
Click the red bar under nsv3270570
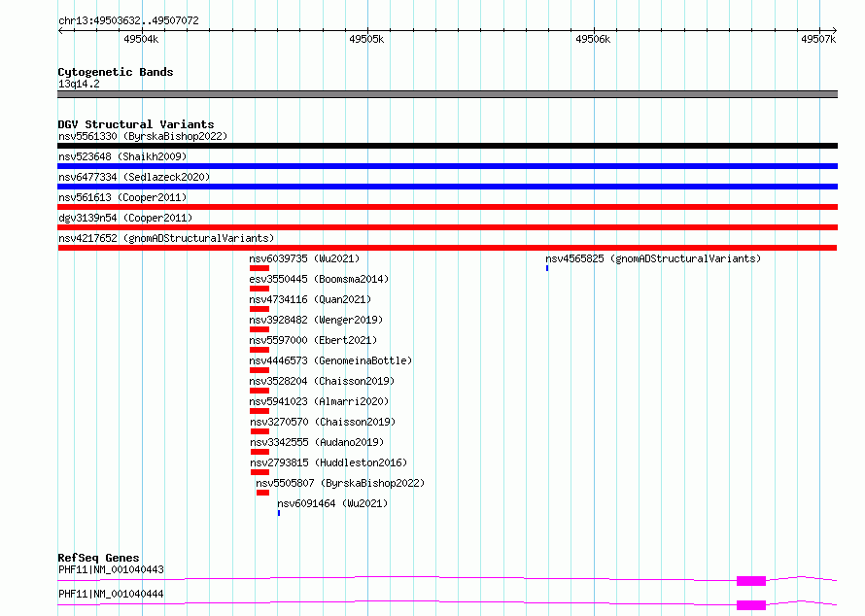pos(259,431)
